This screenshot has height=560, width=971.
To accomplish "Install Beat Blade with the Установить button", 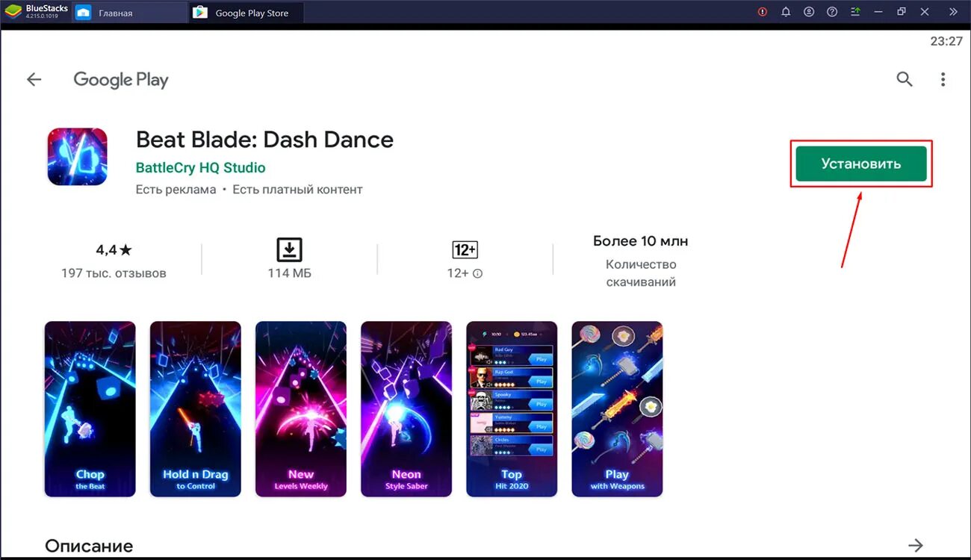I will point(861,164).
